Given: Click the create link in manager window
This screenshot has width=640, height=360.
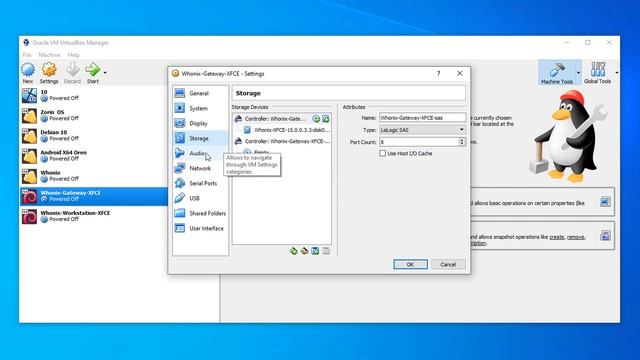Looking at the screenshot, I should pyautogui.click(x=556, y=237).
